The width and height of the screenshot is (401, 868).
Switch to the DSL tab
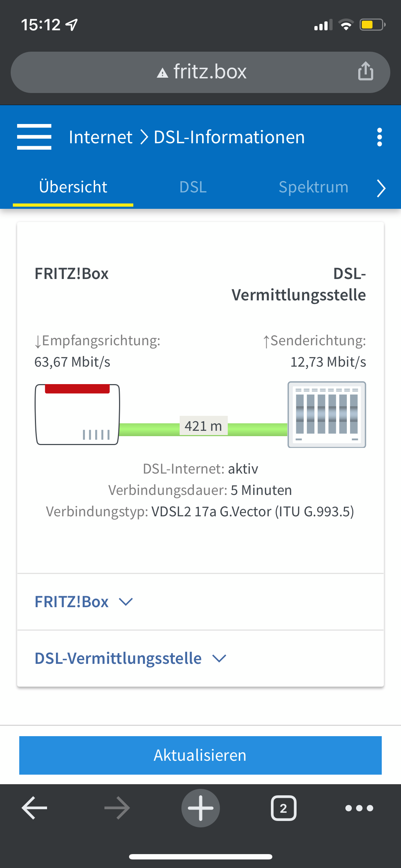[193, 187]
